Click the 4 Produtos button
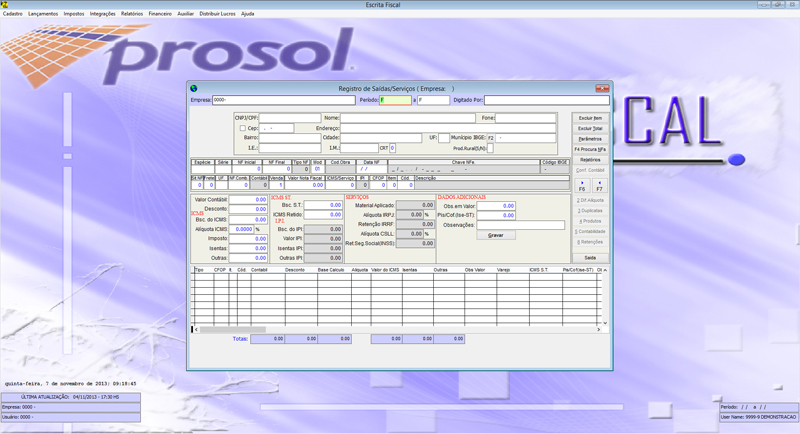 click(590, 221)
